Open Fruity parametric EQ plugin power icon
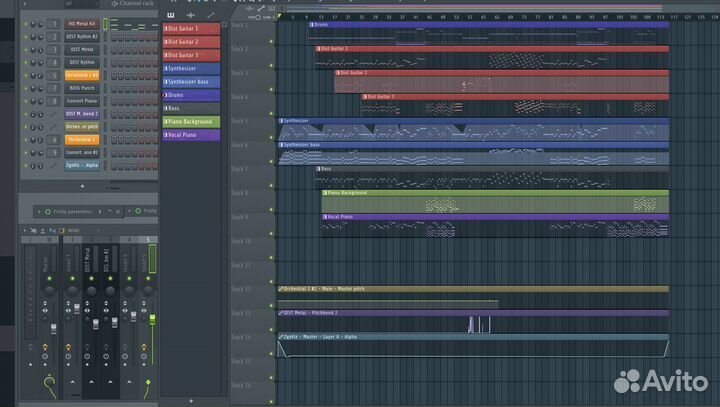The image size is (720, 407). (x=47, y=211)
